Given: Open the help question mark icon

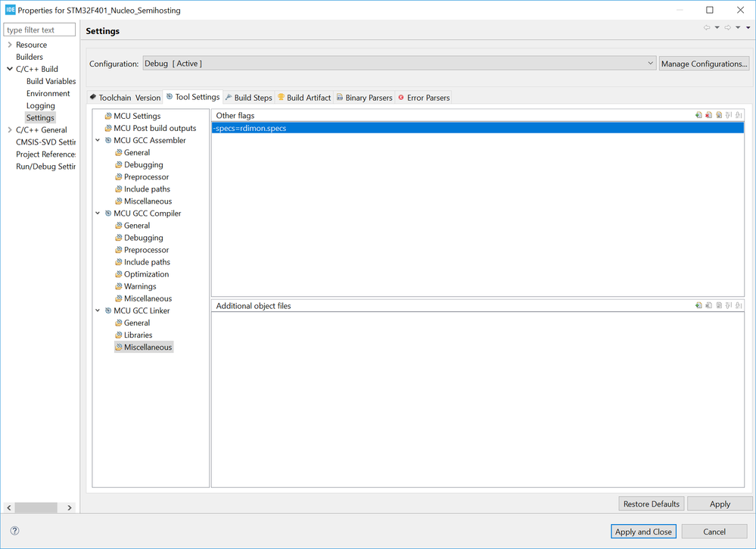Looking at the screenshot, I should [14, 531].
